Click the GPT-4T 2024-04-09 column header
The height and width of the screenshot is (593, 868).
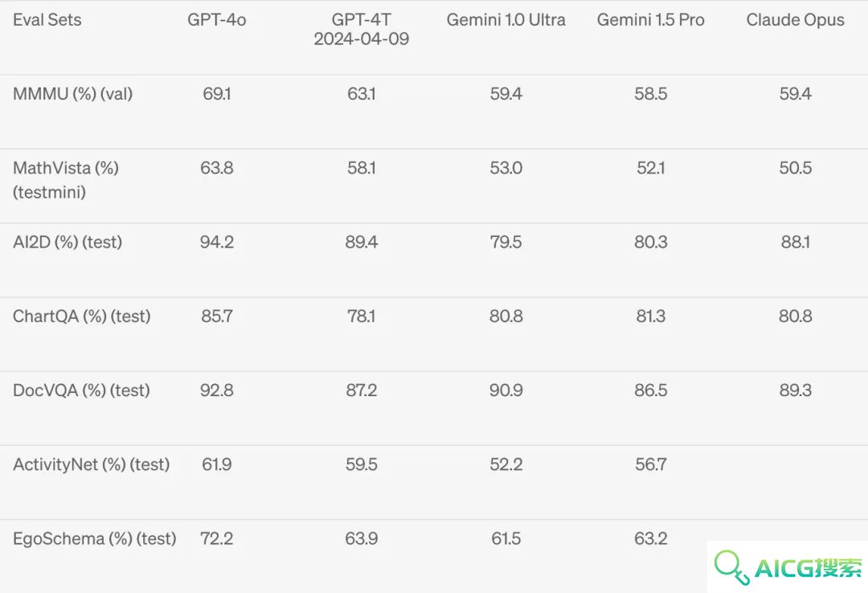[x=362, y=30]
